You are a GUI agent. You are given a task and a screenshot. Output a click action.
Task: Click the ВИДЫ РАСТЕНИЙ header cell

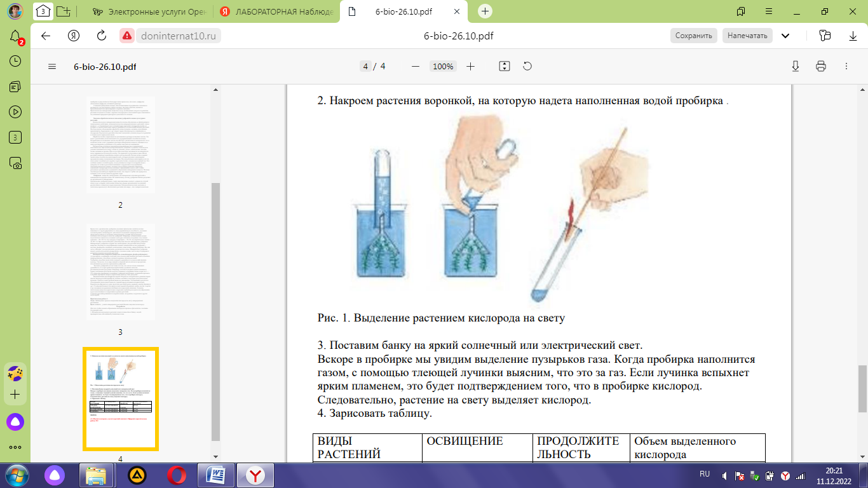click(368, 447)
